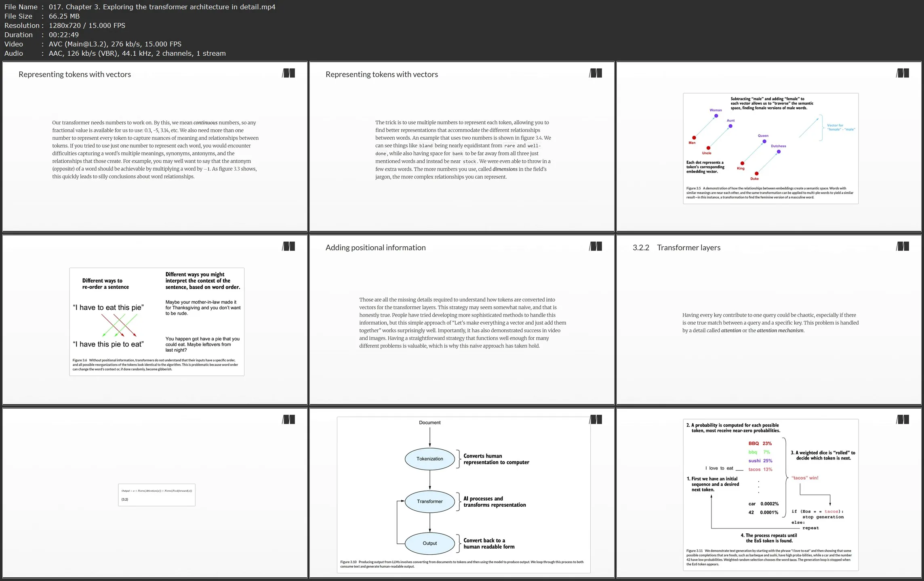Click the logo icon on the slide mentioning figure 3.4
924x581 pixels.
click(x=596, y=73)
